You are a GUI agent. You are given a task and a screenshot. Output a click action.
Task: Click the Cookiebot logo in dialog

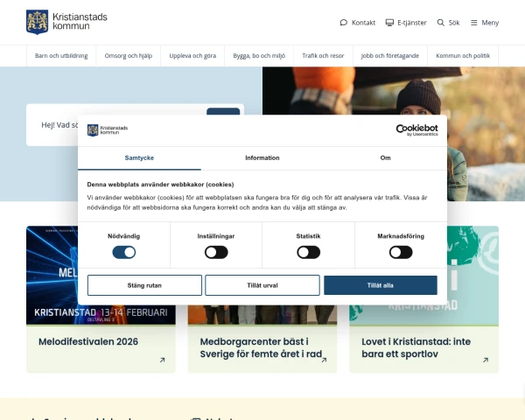click(x=416, y=130)
